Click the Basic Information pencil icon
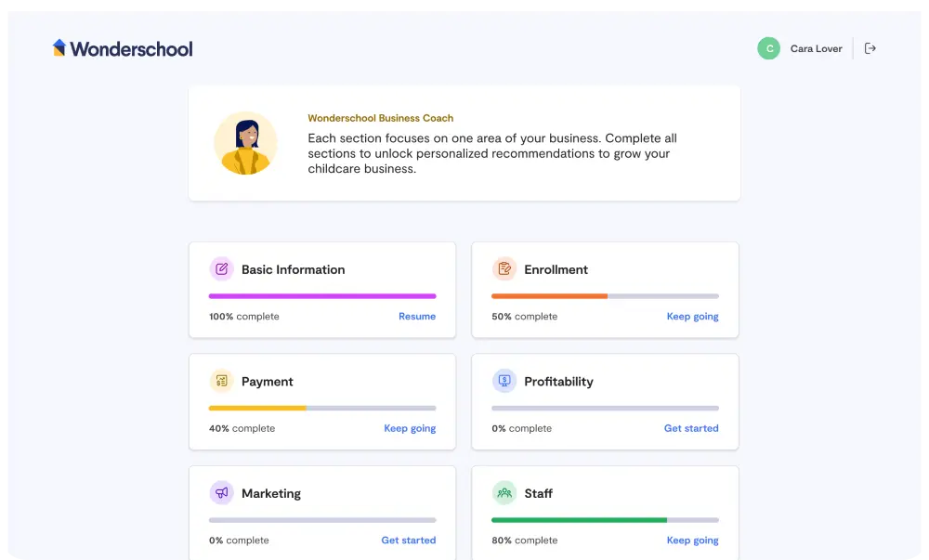This screenshot has width=929, height=560. tap(221, 269)
